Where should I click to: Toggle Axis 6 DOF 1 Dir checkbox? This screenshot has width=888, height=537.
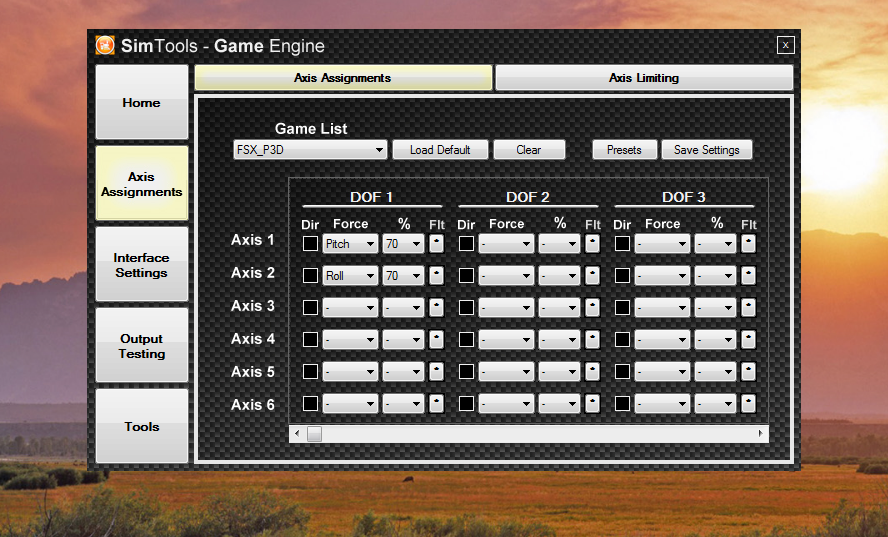click(x=310, y=403)
